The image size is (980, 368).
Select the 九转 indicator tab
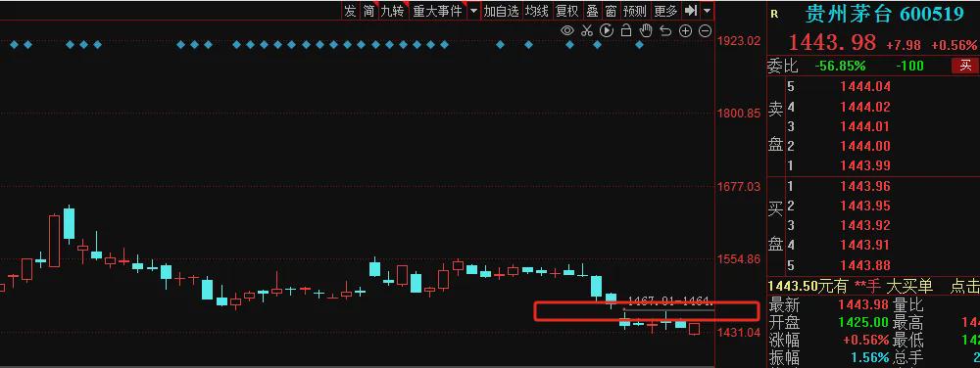tap(393, 11)
